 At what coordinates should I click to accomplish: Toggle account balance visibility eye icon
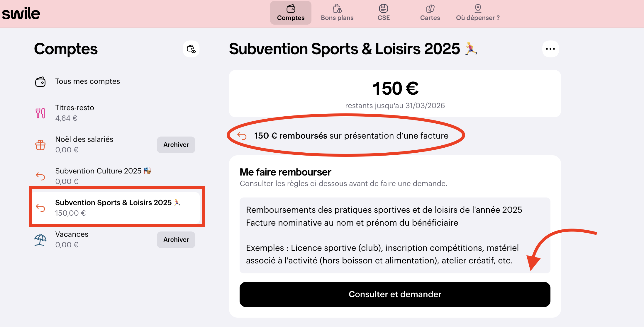click(191, 49)
